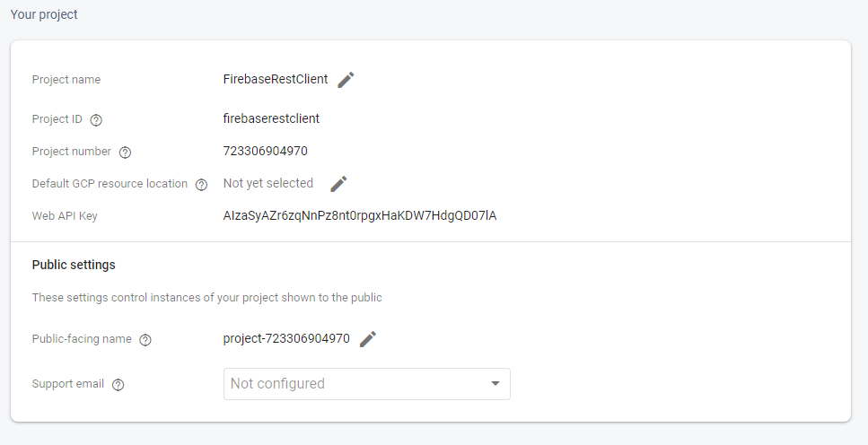
Task: Click the 'Support email' label
Action: [x=67, y=384]
